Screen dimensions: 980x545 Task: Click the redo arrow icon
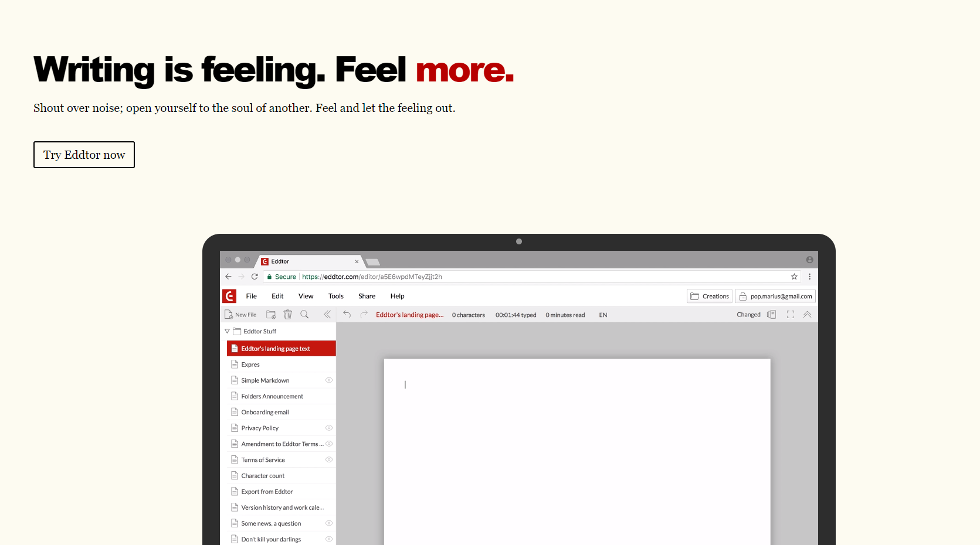[364, 315]
